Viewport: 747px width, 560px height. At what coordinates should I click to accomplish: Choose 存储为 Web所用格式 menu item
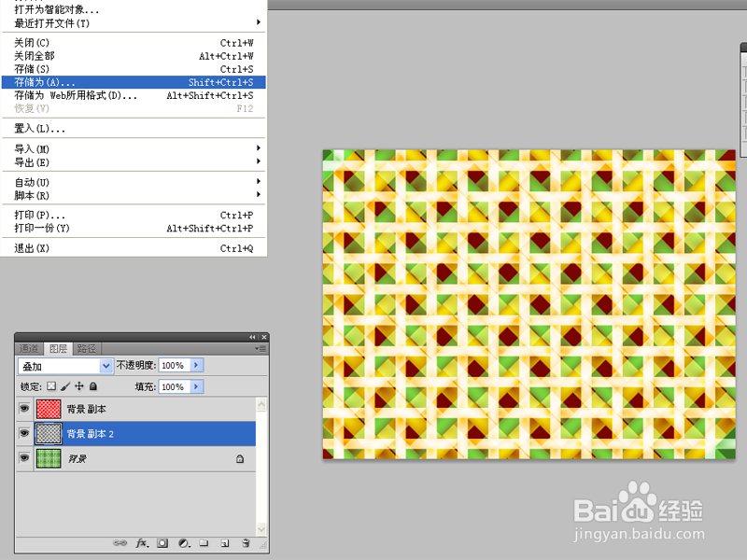[x=134, y=95]
